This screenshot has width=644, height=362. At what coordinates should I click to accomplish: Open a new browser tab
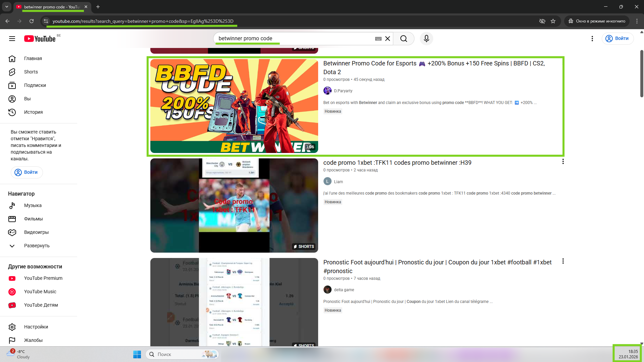[98, 7]
